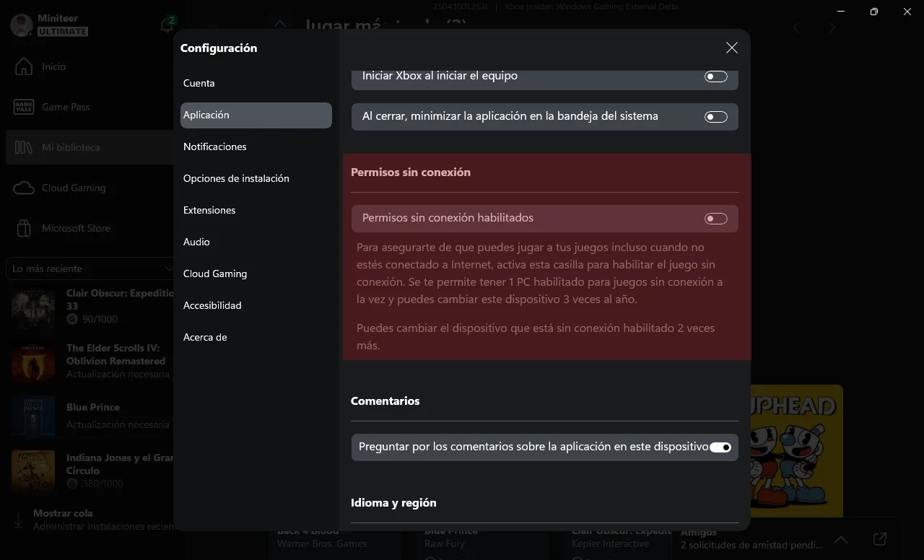Open the Notificaciones settings tab
924x560 pixels.
pyautogui.click(x=256, y=146)
